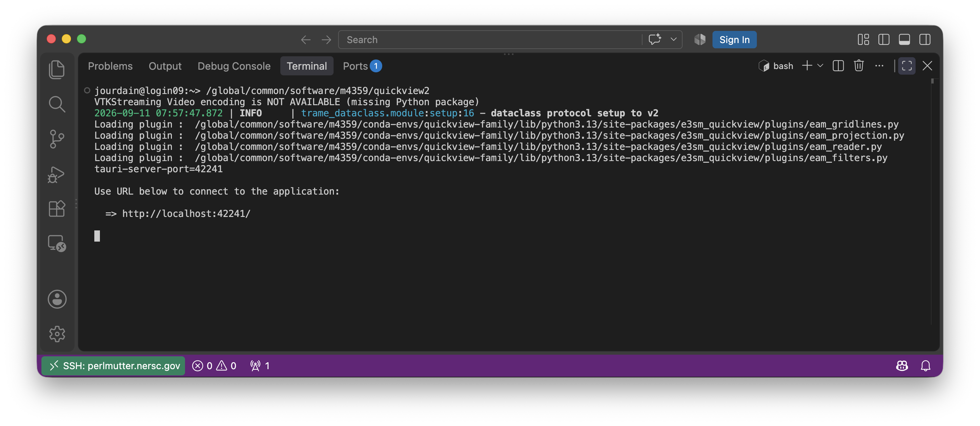
Task: Click the Sign In button
Action: pos(734,39)
